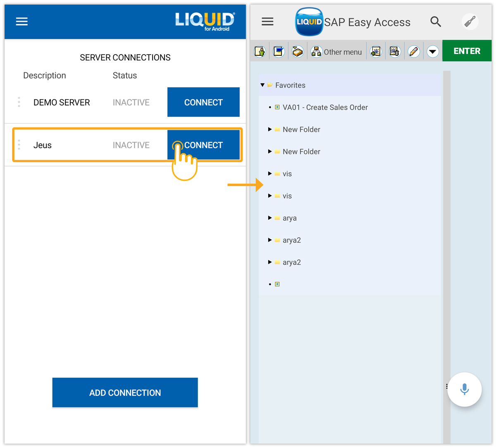The height and width of the screenshot is (448, 496).
Task: Click the SAP menu toolbar icon
Action: click(x=279, y=52)
